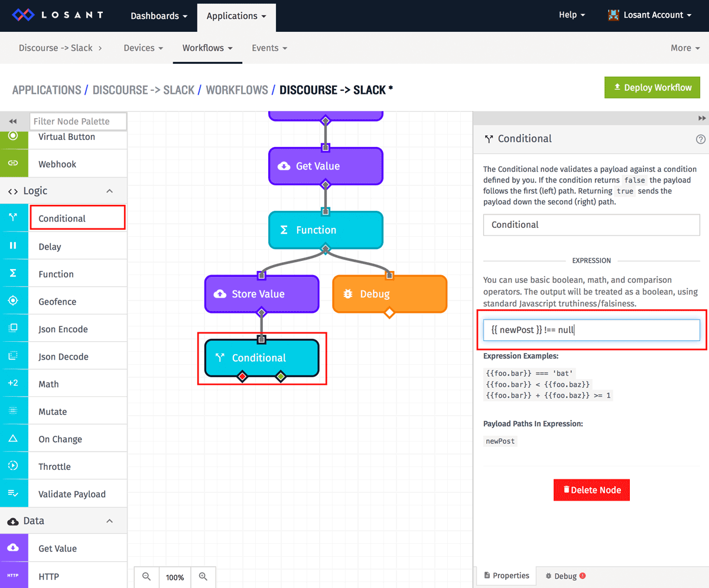The width and height of the screenshot is (709, 588).
Task: Open the More dropdown
Action: 685,48
